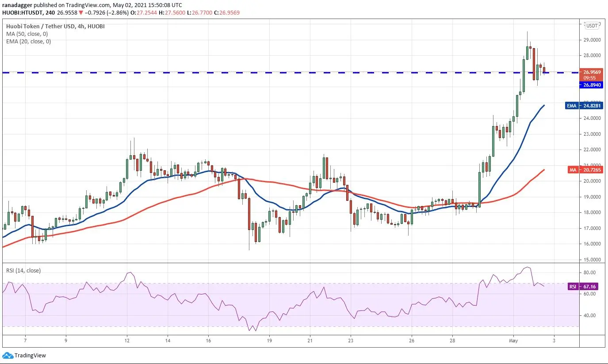Click the 15.0000 price scale label
Viewport: 608px width, 364px height.
[591, 260]
